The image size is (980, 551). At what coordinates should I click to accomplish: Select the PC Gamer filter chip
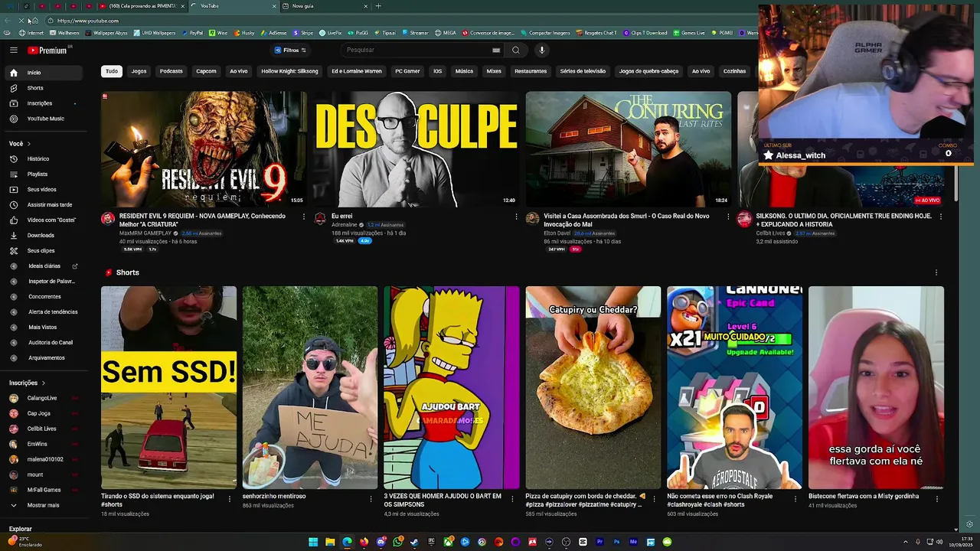pyautogui.click(x=407, y=71)
